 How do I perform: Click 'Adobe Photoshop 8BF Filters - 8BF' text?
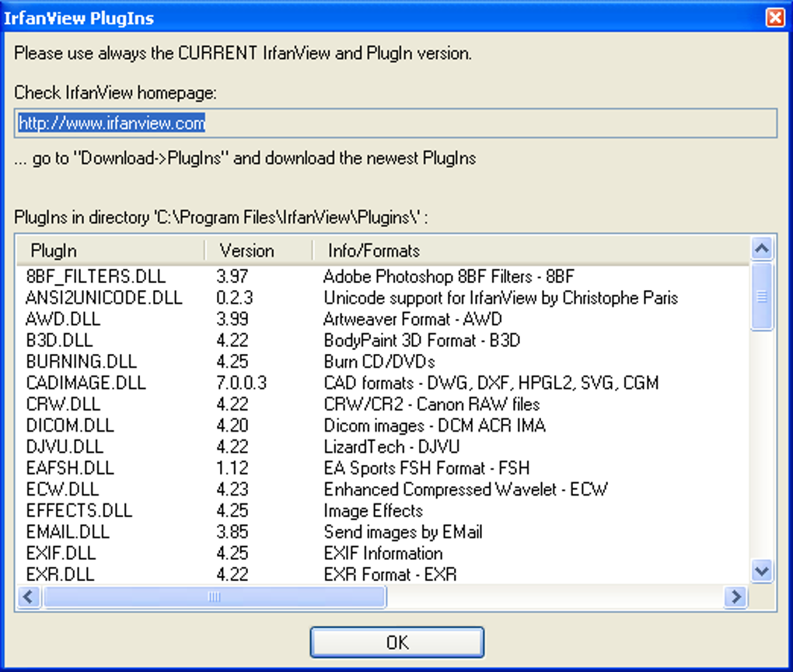(x=449, y=276)
